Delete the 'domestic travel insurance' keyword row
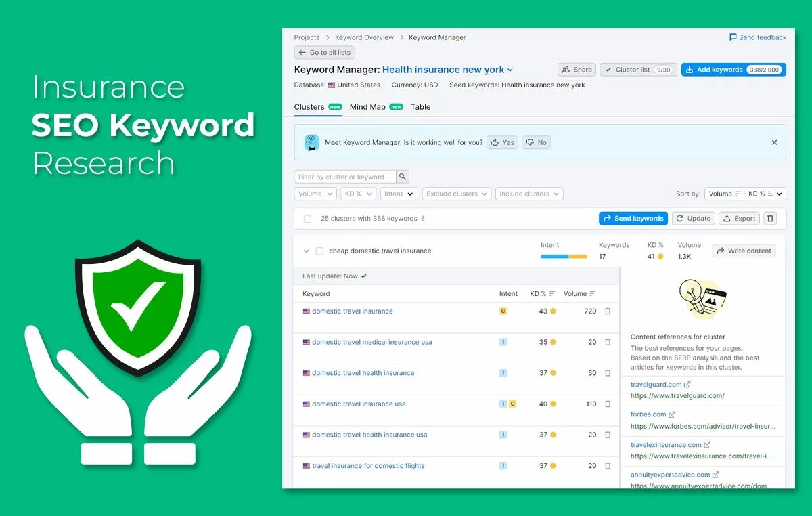Image resolution: width=812 pixels, height=516 pixels. pyautogui.click(x=608, y=311)
